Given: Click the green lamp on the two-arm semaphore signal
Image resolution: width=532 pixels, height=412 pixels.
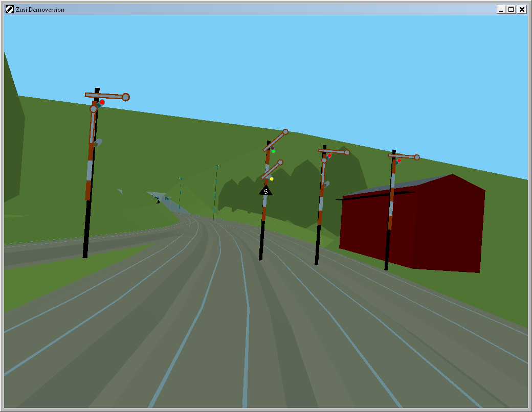Looking at the screenshot, I should [274, 151].
